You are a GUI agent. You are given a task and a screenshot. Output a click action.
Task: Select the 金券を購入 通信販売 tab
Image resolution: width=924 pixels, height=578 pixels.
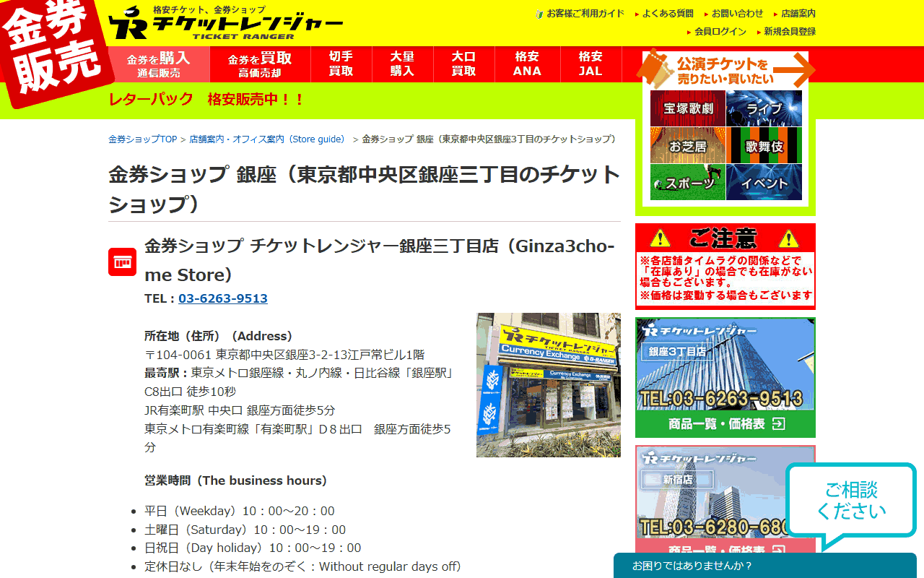point(159,64)
